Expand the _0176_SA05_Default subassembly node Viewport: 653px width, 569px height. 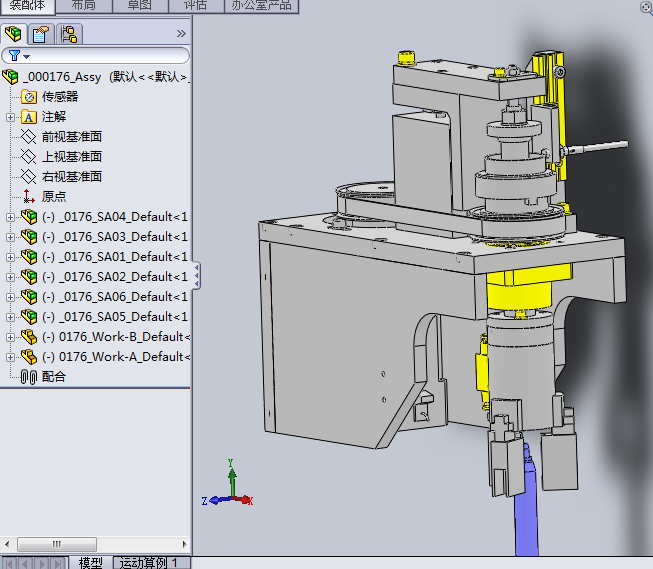coord(11,317)
